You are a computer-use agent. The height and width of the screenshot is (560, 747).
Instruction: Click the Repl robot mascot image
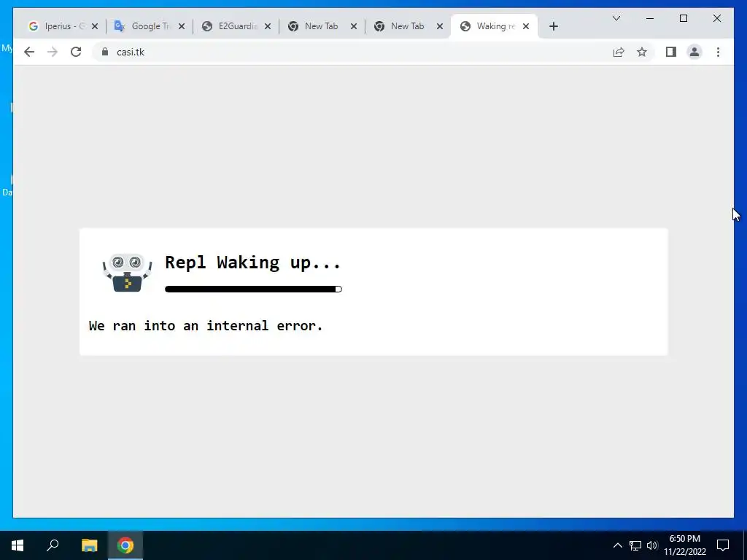127,273
